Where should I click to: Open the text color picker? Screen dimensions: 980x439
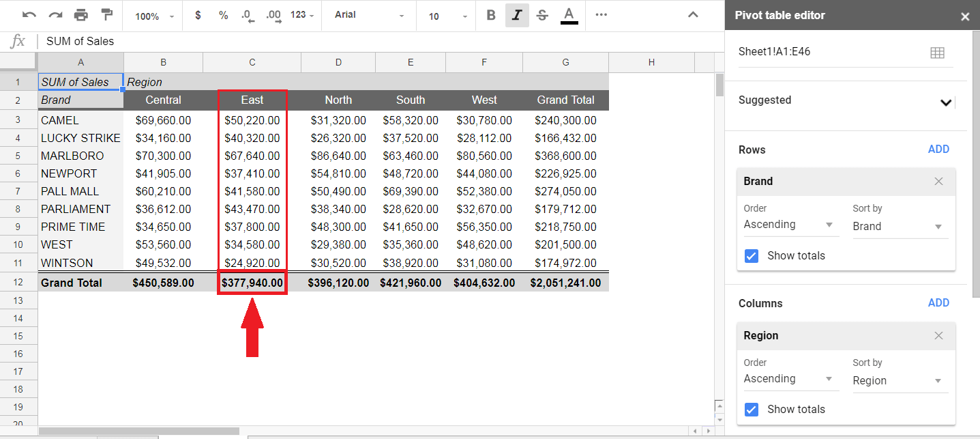pyautogui.click(x=569, y=15)
